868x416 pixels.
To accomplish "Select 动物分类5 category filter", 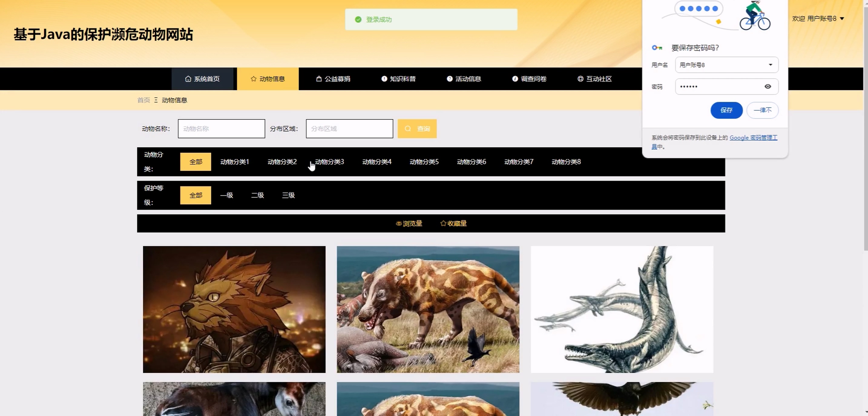I will pos(424,162).
